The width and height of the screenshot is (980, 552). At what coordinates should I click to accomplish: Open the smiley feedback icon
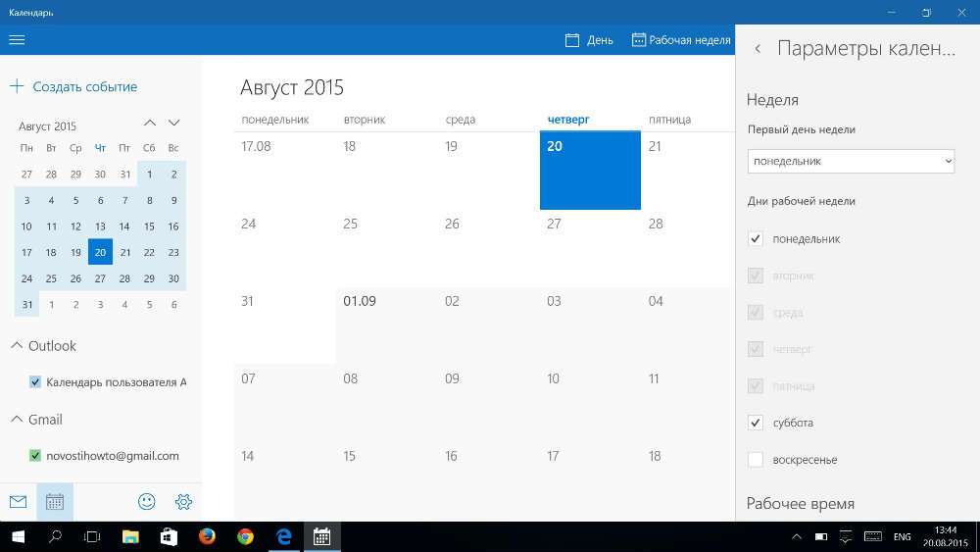147,502
